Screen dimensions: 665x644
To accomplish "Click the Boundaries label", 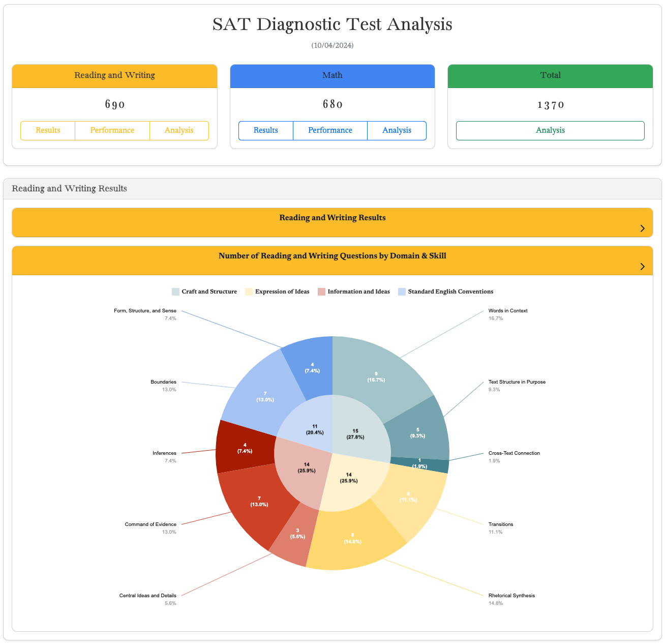I will 163,382.
